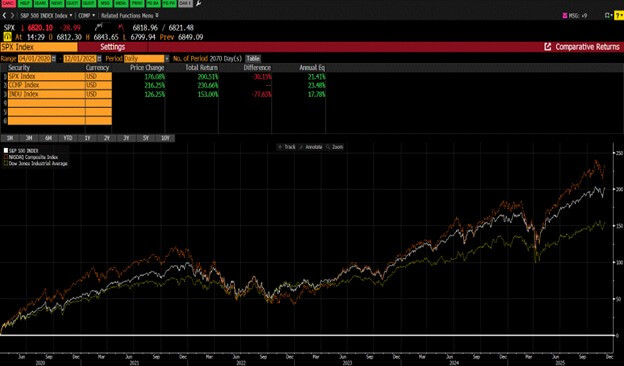624x366 pixels.
Task: Click the green MENU key
Action: click(x=121, y=4)
